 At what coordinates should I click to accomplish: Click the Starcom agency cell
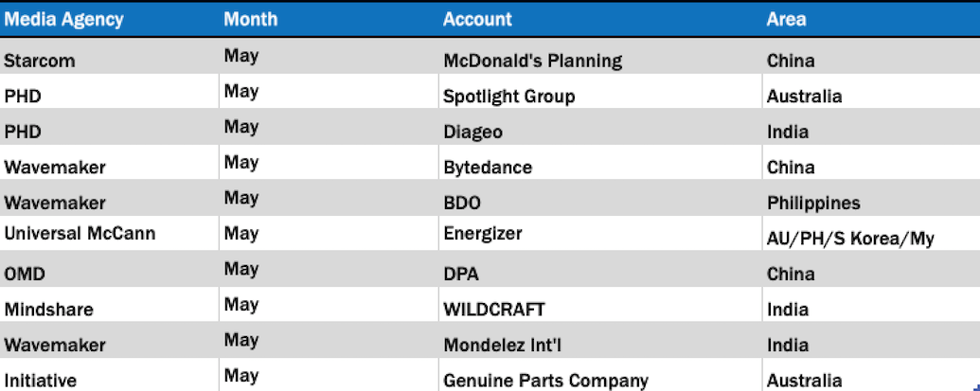(x=39, y=61)
